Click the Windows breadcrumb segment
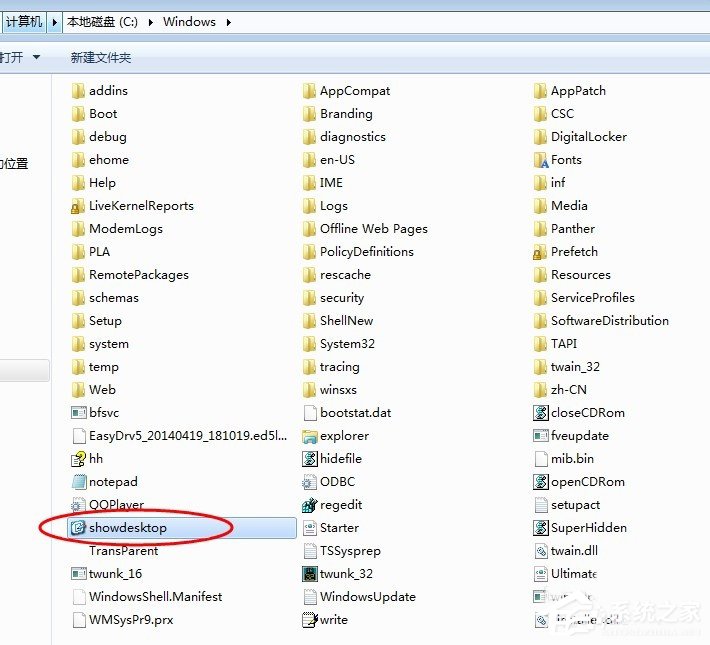Screen dimensions: 710x645 [x=189, y=22]
